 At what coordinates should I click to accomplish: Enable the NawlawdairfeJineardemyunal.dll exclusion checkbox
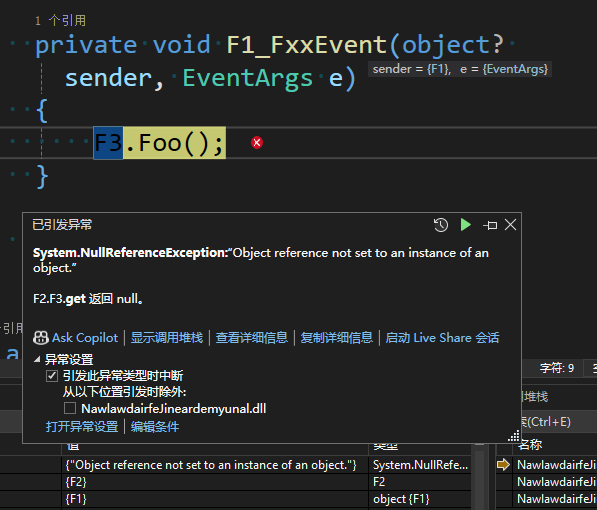point(70,408)
